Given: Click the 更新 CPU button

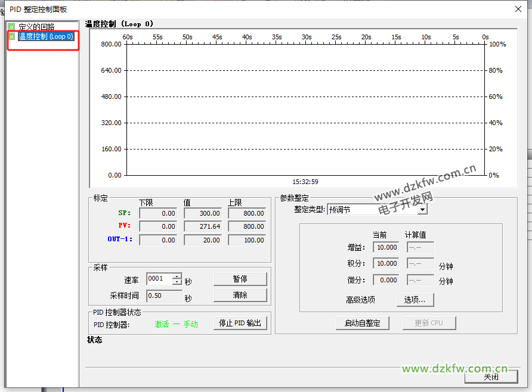Looking at the screenshot, I should [429, 323].
